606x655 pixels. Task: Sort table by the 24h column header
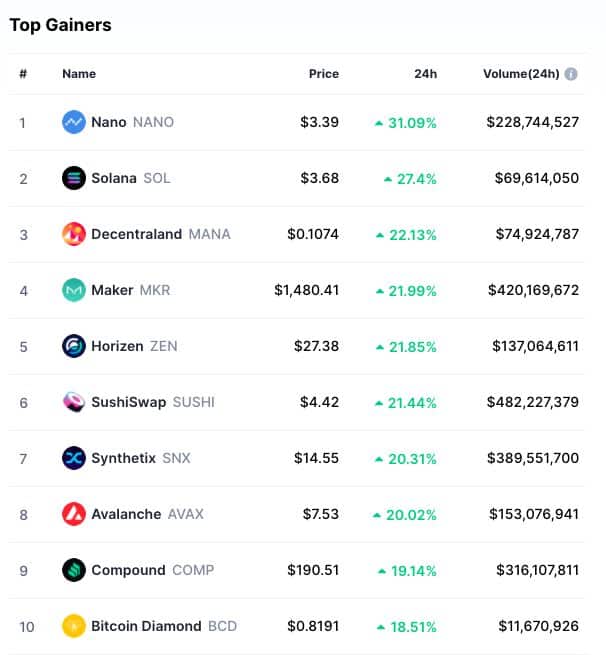[x=426, y=74]
